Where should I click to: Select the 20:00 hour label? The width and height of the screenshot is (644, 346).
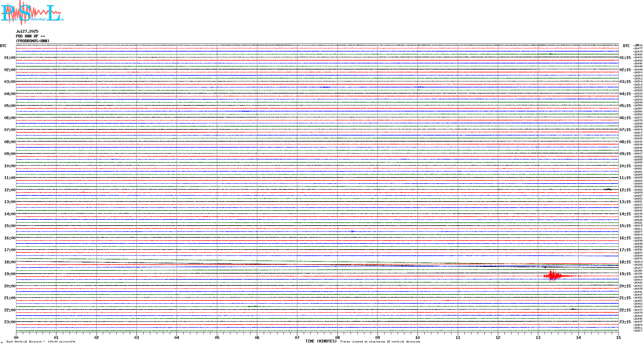10,286
